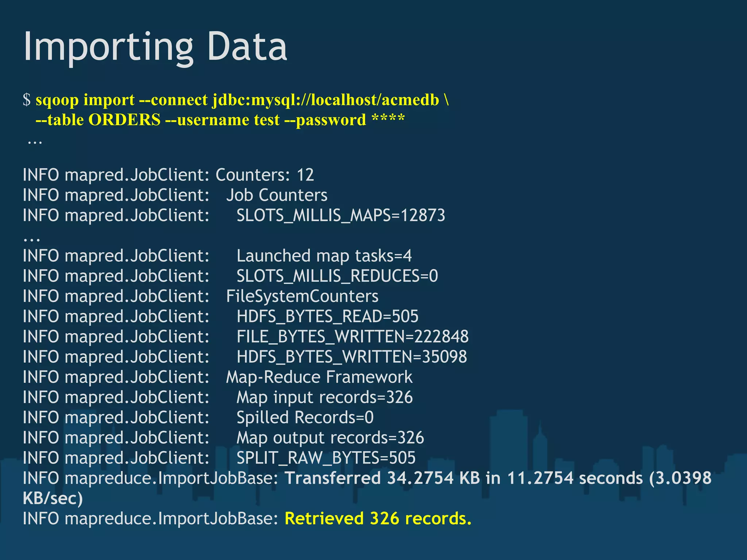
Task: Select FILE_BYTES_WRITTEN=222848 entry
Action: [x=353, y=337]
